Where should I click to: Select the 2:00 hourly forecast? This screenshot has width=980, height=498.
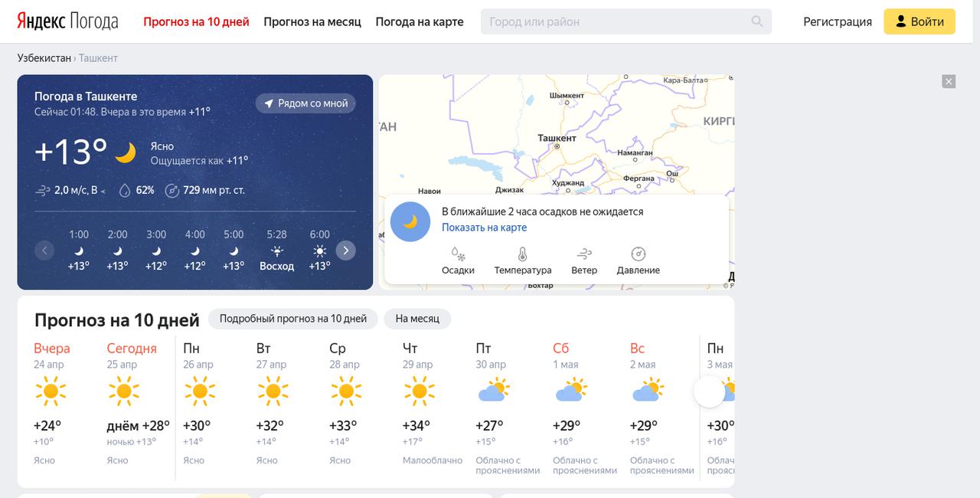click(117, 251)
